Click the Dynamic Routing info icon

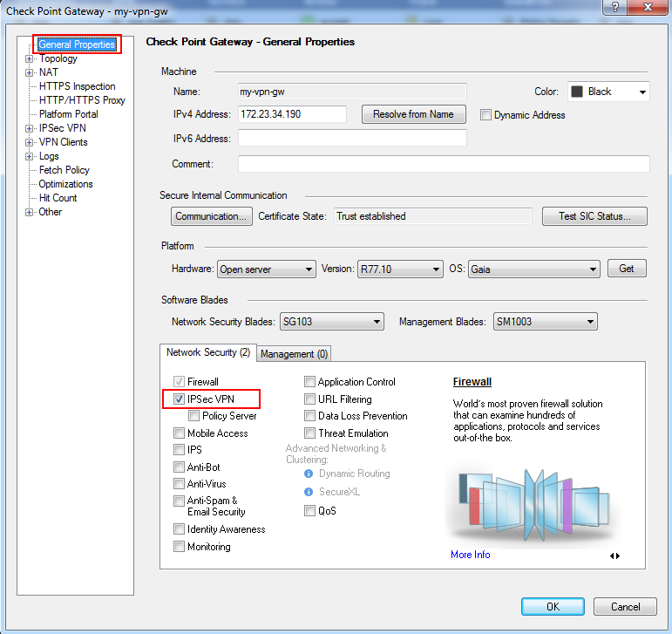(x=309, y=474)
